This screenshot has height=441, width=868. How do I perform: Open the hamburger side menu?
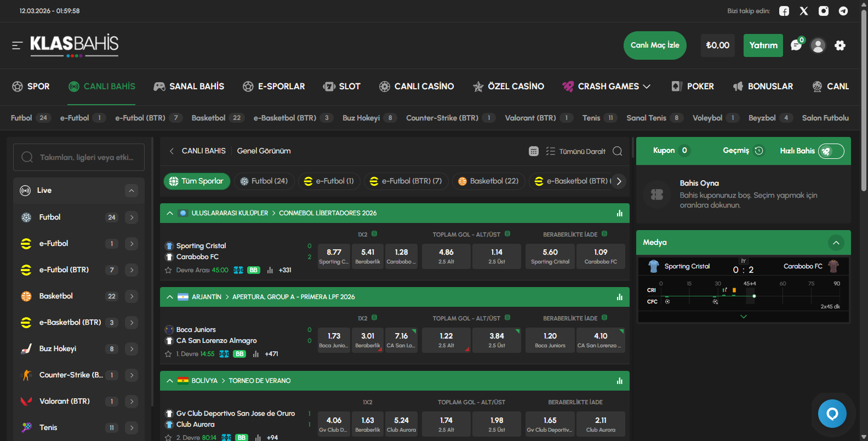(x=18, y=45)
